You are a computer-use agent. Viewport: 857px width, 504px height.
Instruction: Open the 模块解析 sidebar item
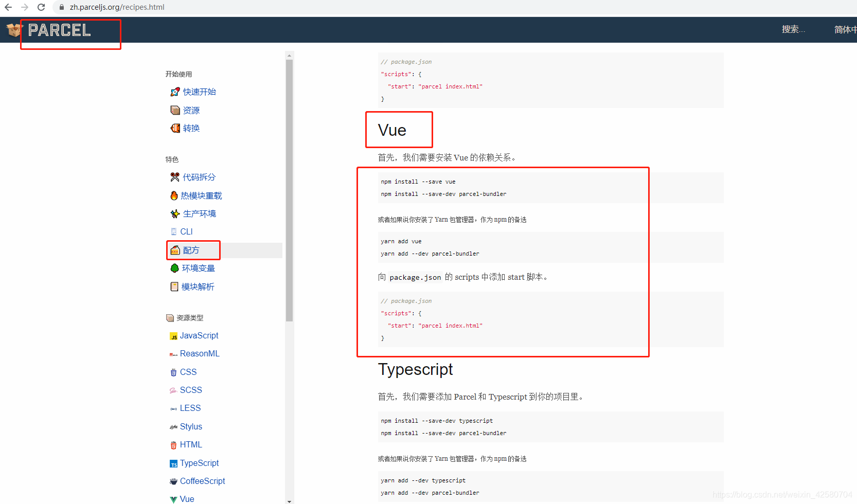[198, 286]
